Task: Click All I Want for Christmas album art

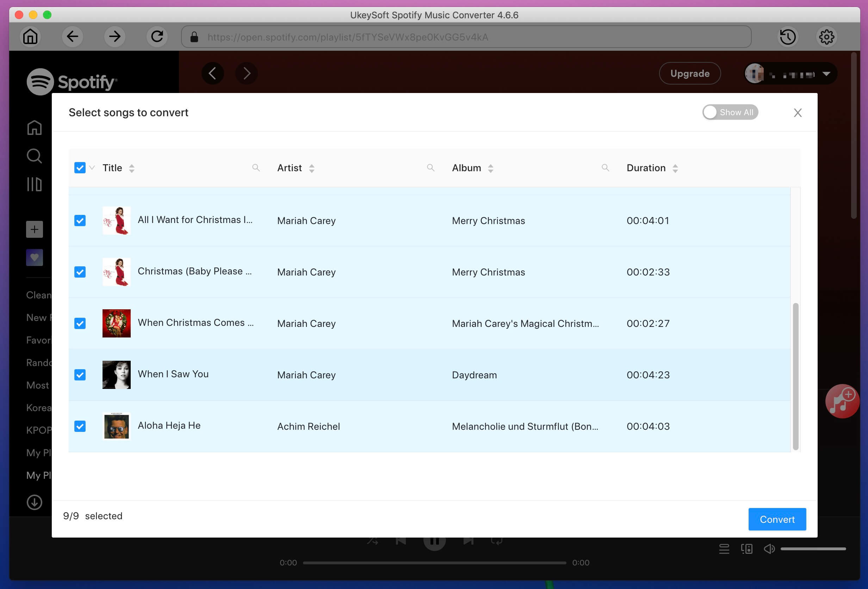Action: [x=117, y=221]
